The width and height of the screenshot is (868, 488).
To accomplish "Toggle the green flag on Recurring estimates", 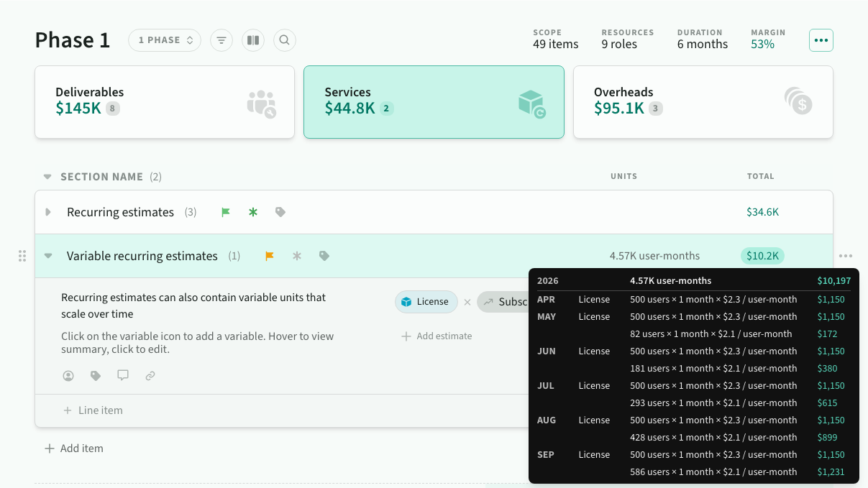I will pyautogui.click(x=226, y=212).
